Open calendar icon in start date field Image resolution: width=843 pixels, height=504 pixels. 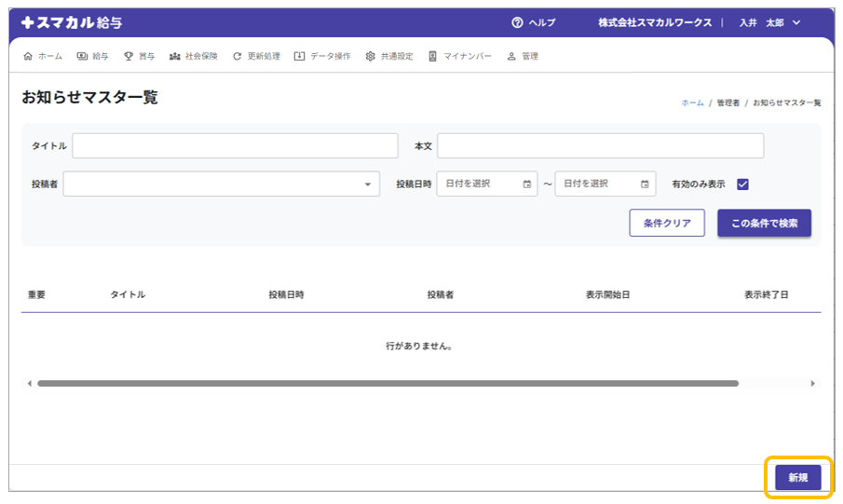[527, 184]
